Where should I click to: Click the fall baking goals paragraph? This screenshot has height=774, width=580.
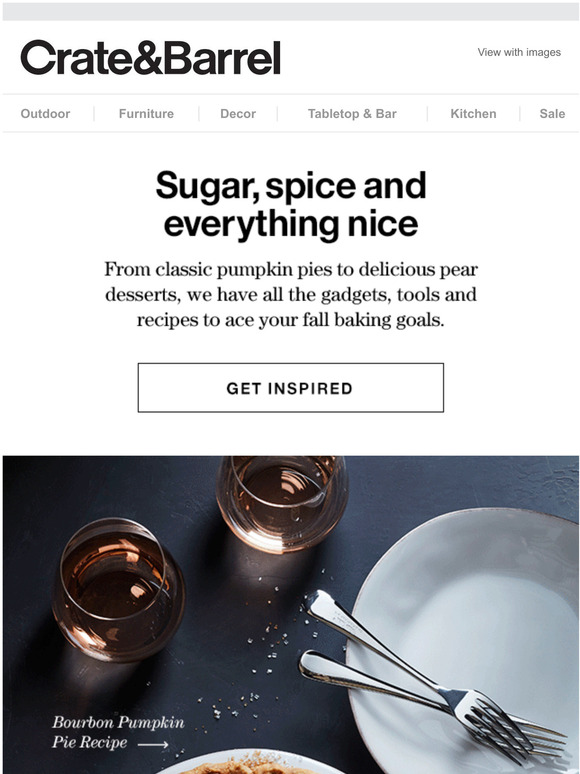tap(290, 295)
